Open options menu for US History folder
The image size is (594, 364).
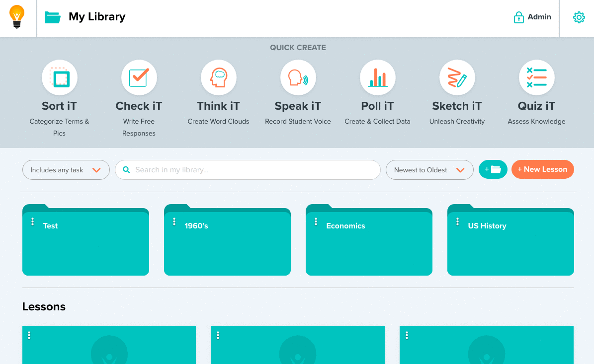tap(458, 222)
